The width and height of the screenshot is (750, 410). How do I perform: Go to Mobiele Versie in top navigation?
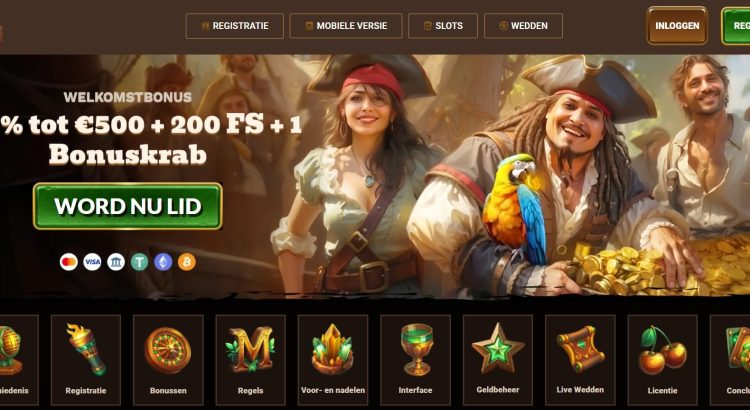click(x=346, y=26)
